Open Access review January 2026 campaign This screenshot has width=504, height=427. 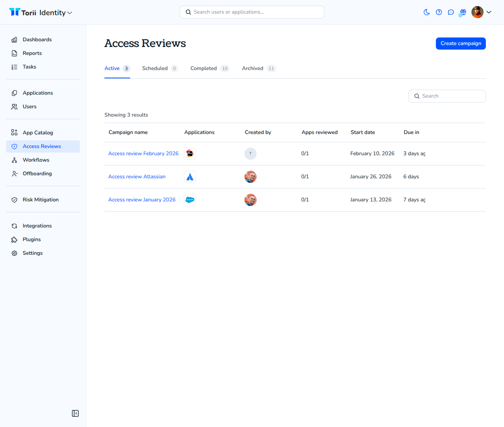142,199
